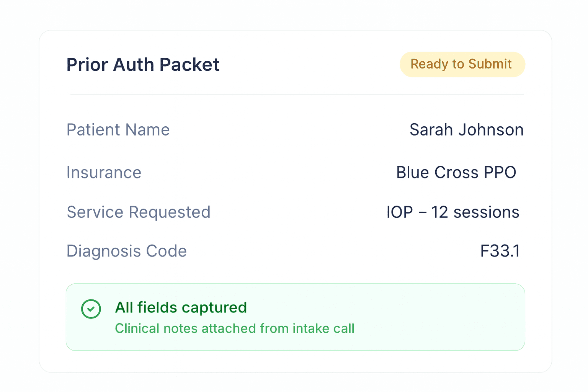This screenshot has height=392, width=588.
Task: Click the Service Requested row
Action: coord(299,212)
